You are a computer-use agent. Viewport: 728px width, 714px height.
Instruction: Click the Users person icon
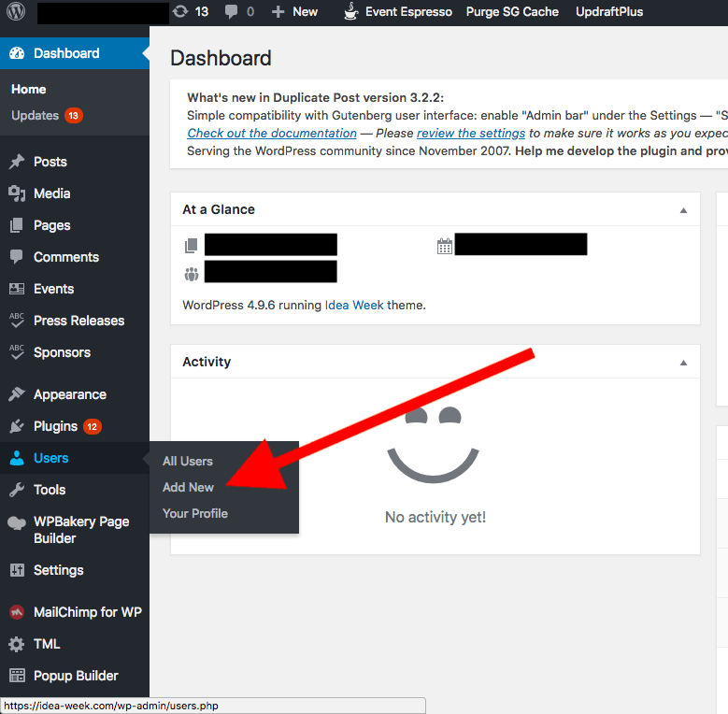(17, 458)
